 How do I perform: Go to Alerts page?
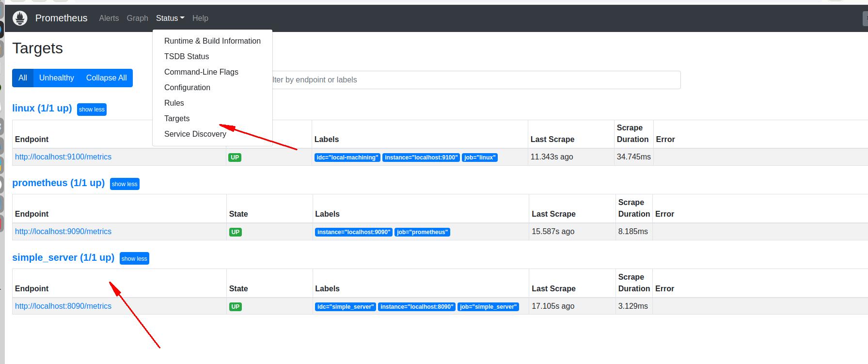(x=109, y=18)
